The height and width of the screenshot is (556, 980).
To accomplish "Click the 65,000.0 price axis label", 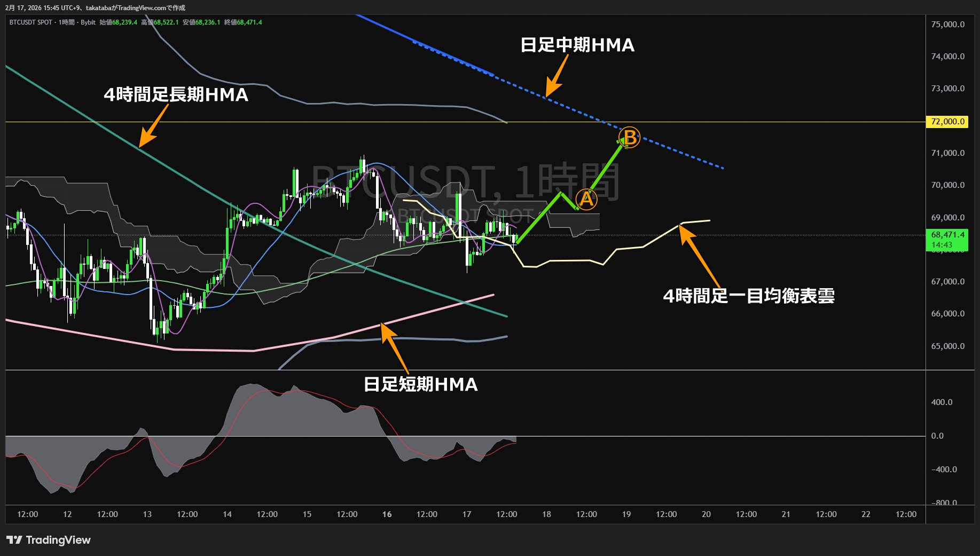I will (948, 346).
